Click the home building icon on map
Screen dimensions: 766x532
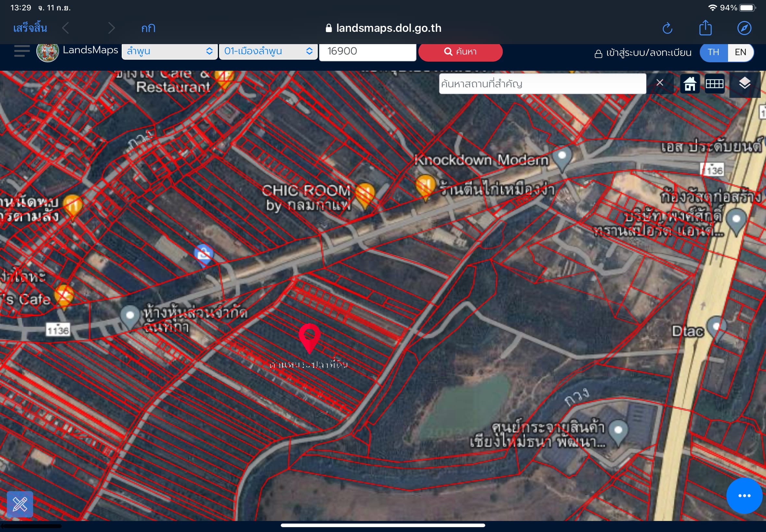pos(690,84)
